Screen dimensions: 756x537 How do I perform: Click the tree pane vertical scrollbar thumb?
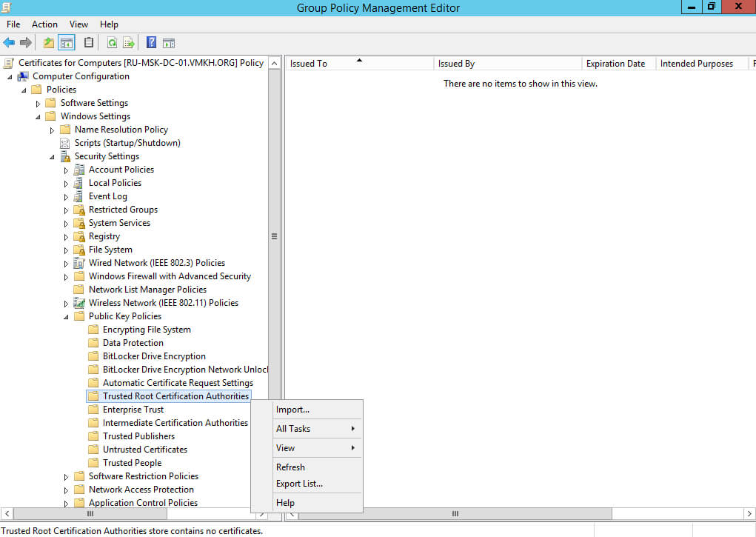[x=274, y=236]
